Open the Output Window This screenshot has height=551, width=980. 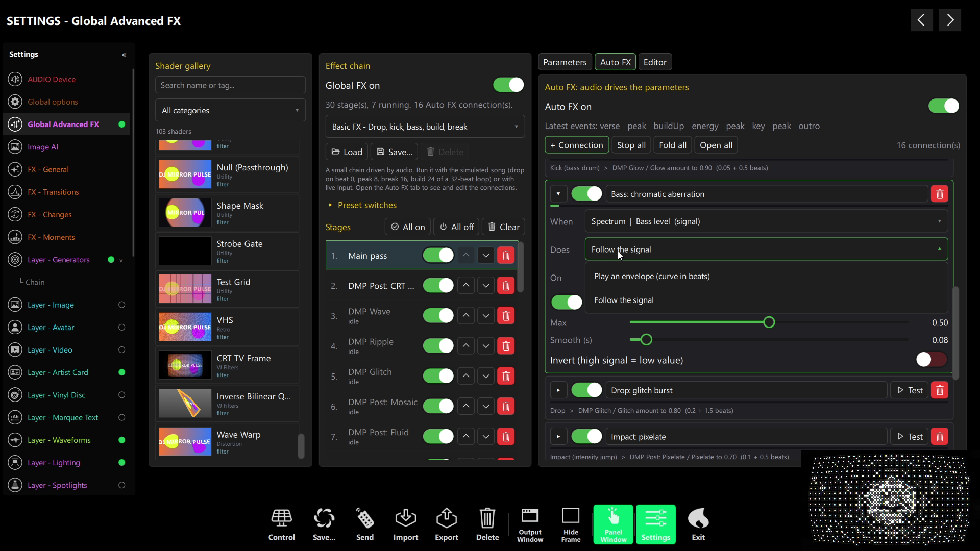[530, 524]
